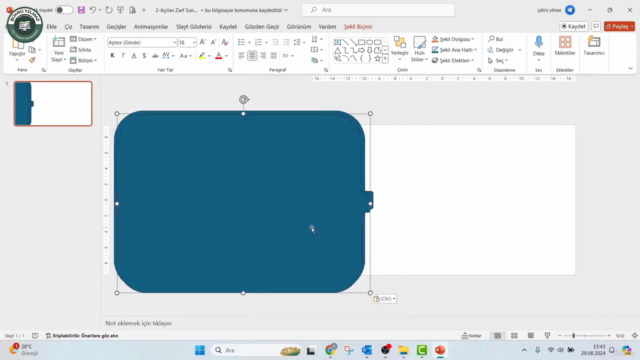Open the Geçişler (Transitions) tab
640x360 pixels.
pos(116,27)
